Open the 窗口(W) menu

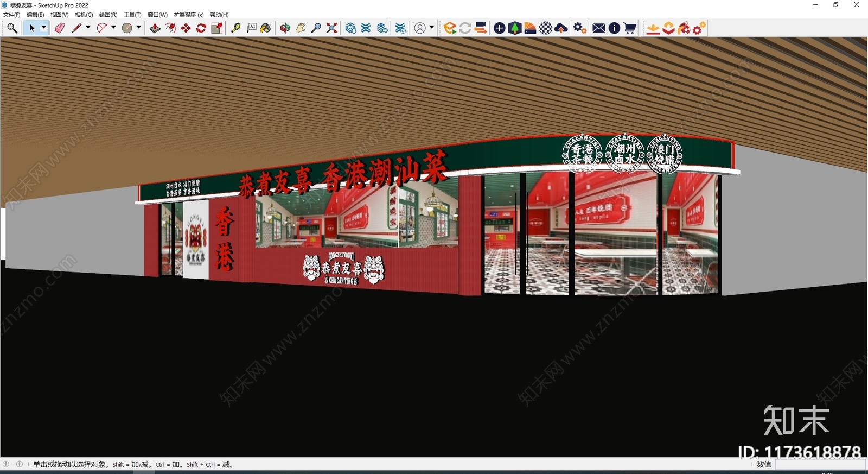point(158,15)
